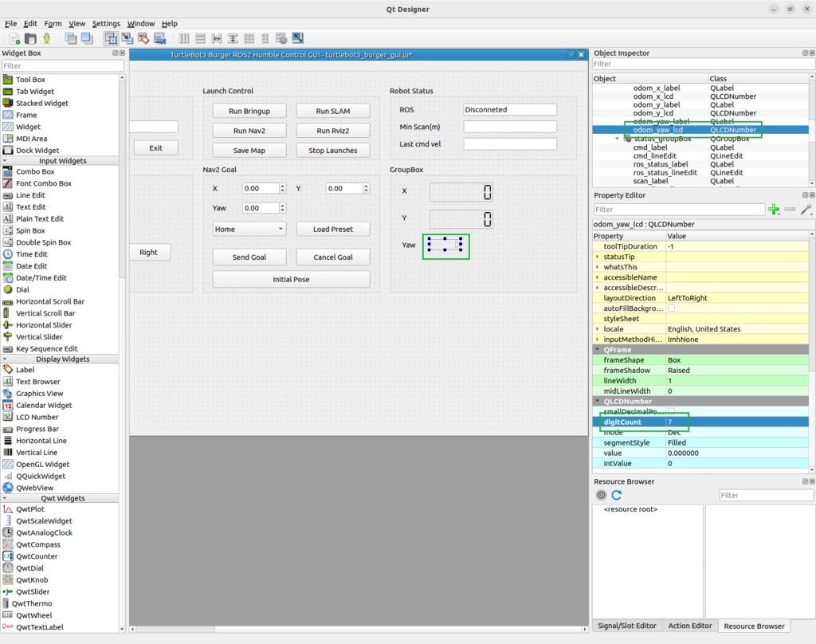Choose Progress Bar in the Widget Box
The width and height of the screenshot is (816, 644).
coord(37,429)
